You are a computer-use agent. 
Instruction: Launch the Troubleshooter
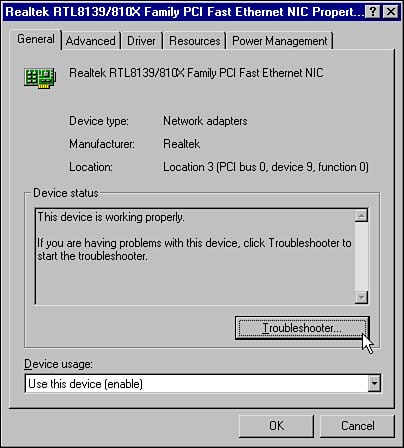tap(302, 328)
